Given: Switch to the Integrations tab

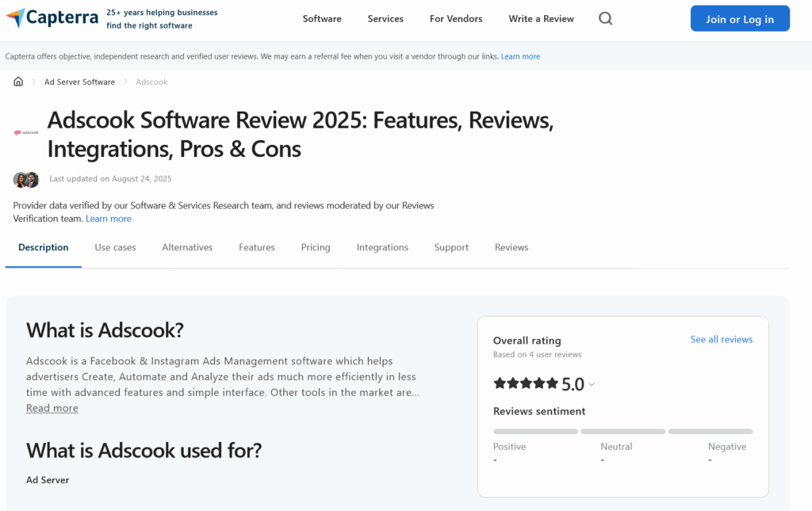Looking at the screenshot, I should [x=382, y=247].
